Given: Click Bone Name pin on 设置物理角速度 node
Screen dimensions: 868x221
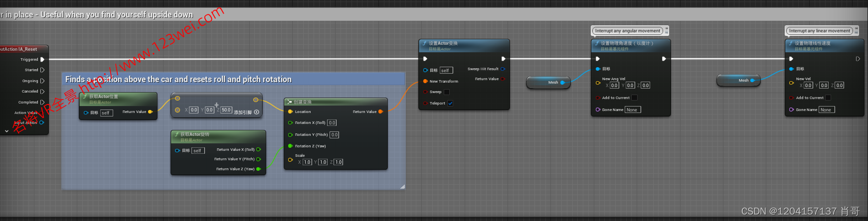Looking at the screenshot, I should pyautogui.click(x=598, y=110).
